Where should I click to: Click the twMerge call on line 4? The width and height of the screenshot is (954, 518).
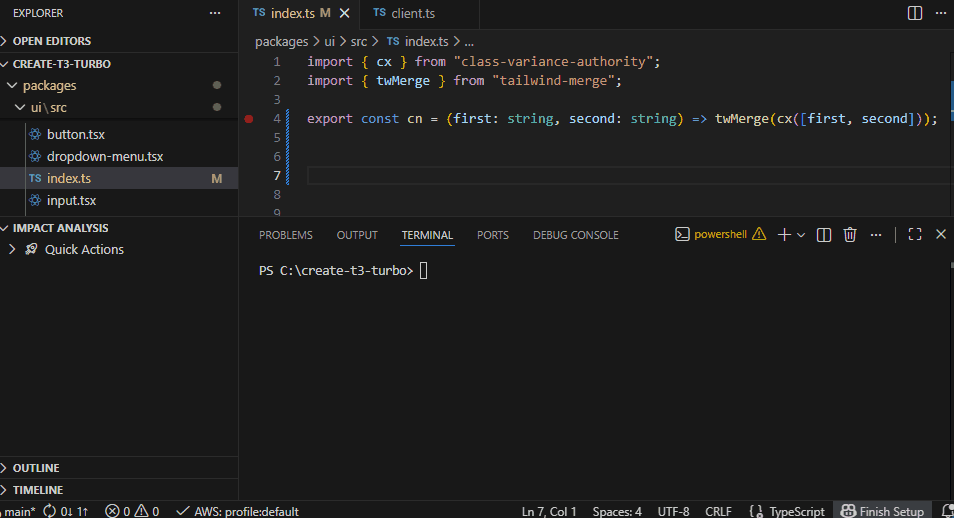coord(742,119)
